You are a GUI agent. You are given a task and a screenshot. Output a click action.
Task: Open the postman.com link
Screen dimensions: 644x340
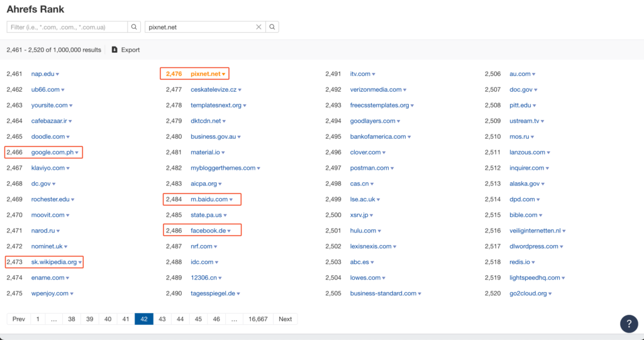[370, 168]
